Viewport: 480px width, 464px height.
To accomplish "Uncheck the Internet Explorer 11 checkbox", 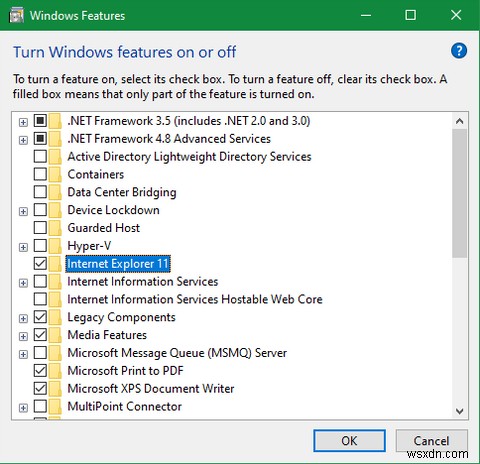I will coord(40,263).
